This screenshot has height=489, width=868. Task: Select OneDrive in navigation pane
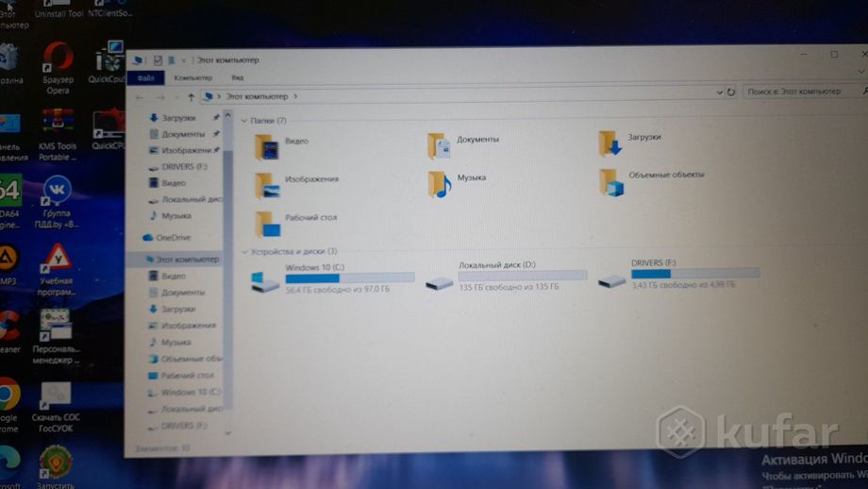(167, 238)
